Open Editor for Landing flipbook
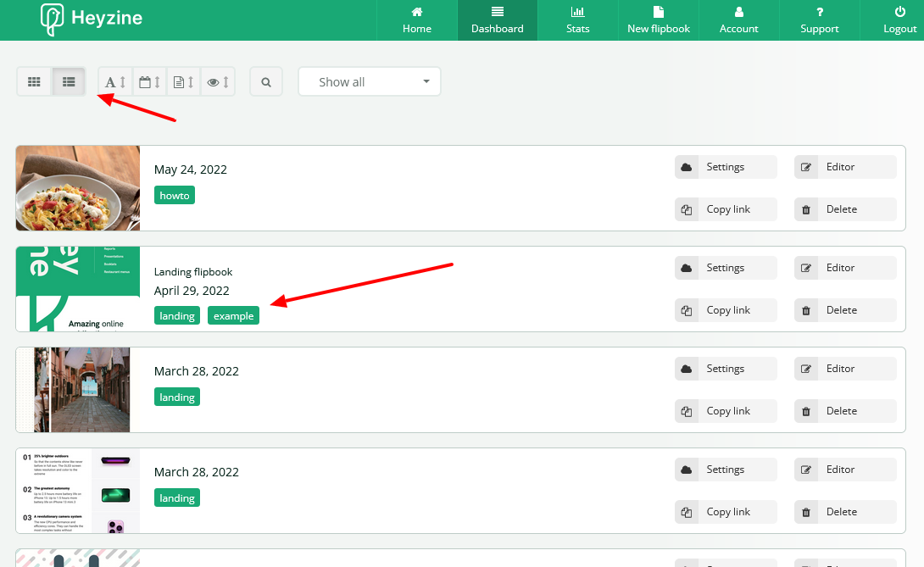This screenshot has width=924, height=567. [846, 268]
